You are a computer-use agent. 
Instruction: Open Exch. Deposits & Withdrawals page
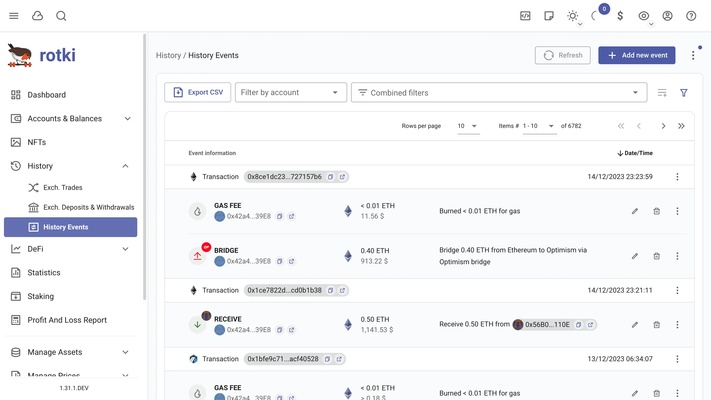point(70,207)
